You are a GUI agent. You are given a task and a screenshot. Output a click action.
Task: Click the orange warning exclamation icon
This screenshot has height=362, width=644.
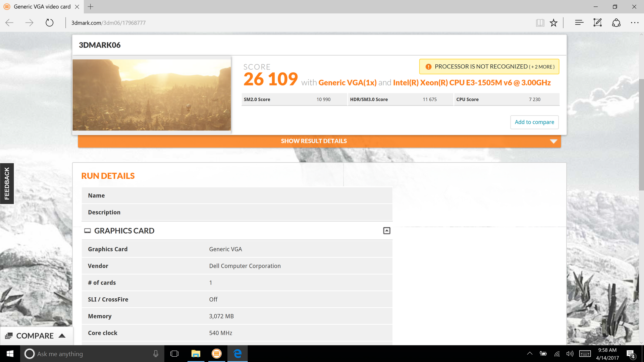pyautogui.click(x=428, y=67)
